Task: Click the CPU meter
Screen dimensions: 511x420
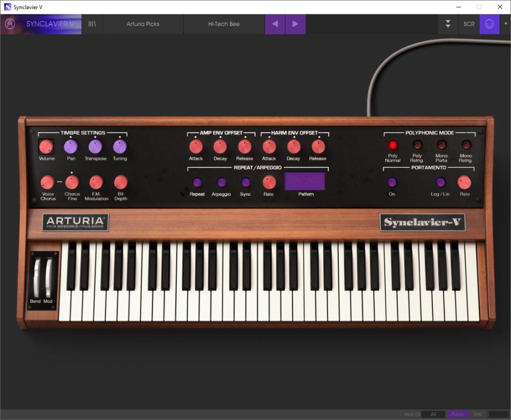Action: click(x=498, y=414)
